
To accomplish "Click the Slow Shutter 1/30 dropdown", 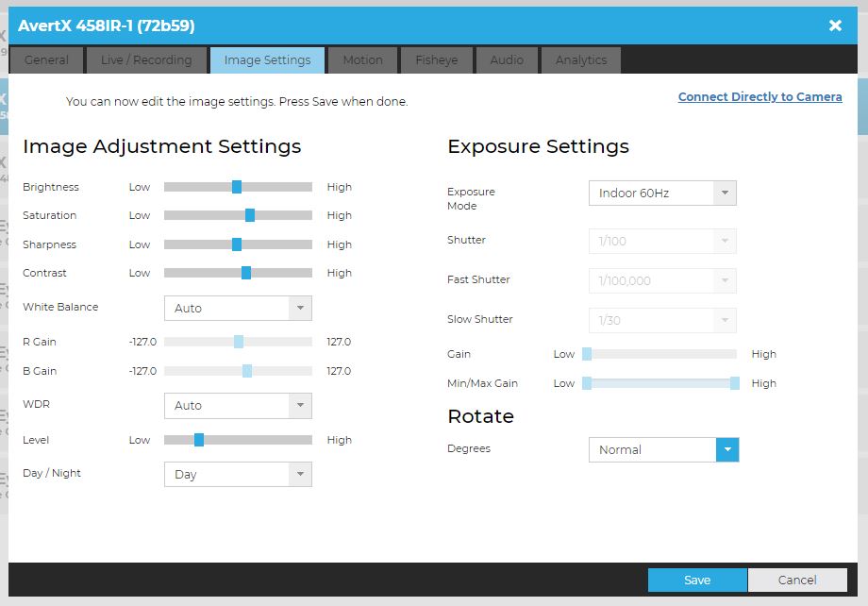I will (x=662, y=320).
